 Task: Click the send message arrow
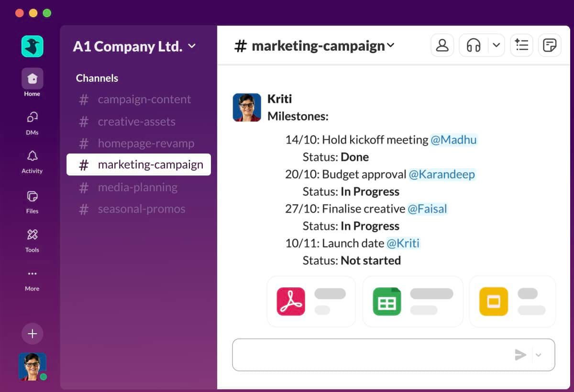click(520, 355)
